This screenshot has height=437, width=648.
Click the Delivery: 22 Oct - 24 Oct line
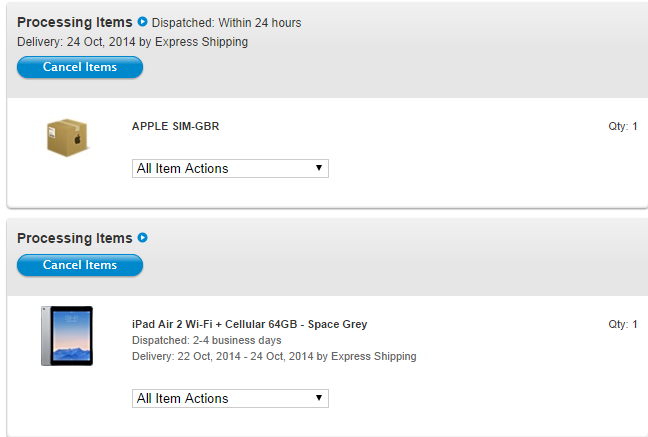[x=274, y=356]
